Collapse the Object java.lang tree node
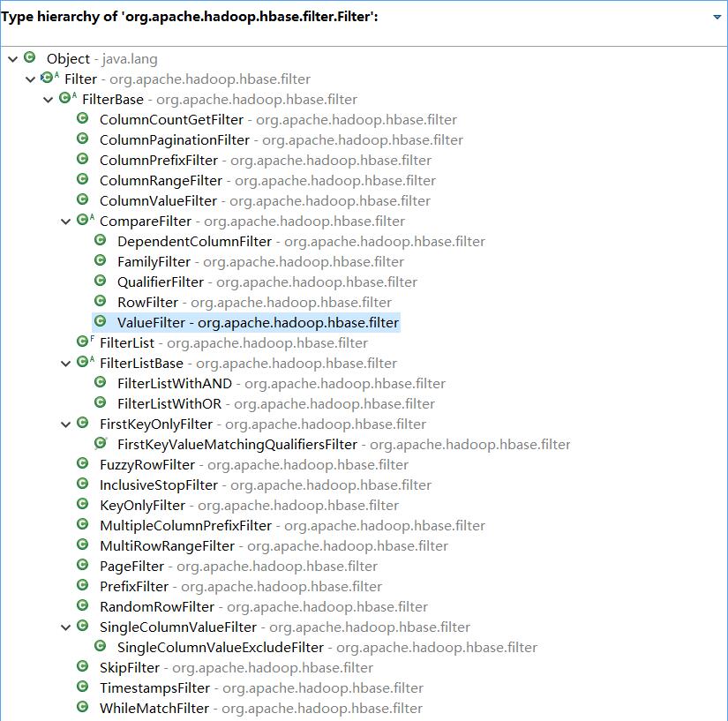The width and height of the screenshot is (728, 721). coord(13,59)
